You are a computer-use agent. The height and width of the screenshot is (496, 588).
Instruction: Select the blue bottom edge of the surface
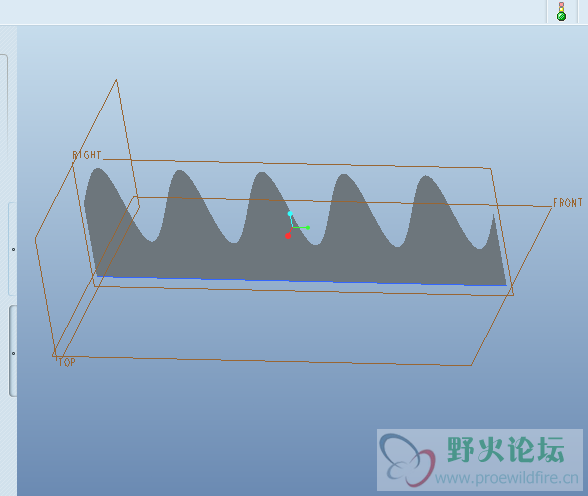coord(302,281)
